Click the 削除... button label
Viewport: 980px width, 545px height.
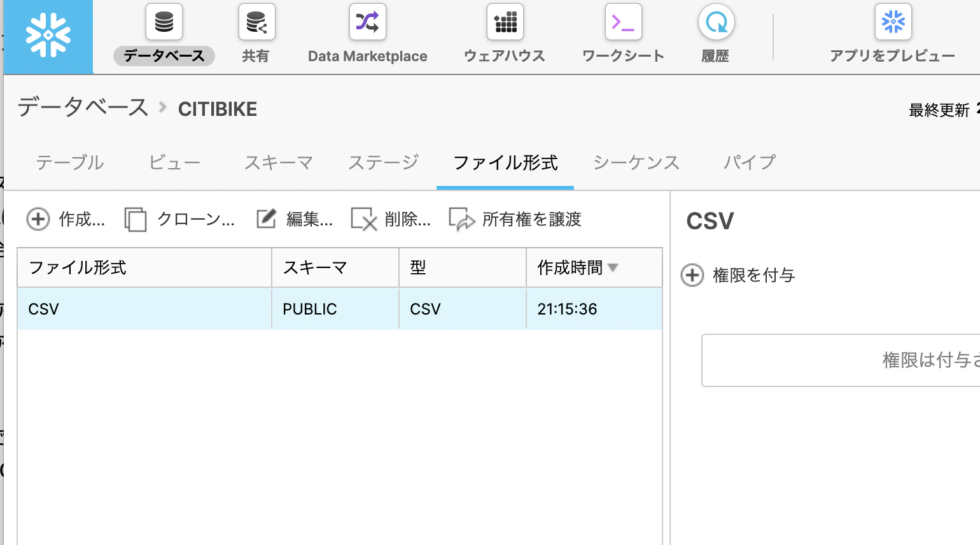tap(408, 219)
